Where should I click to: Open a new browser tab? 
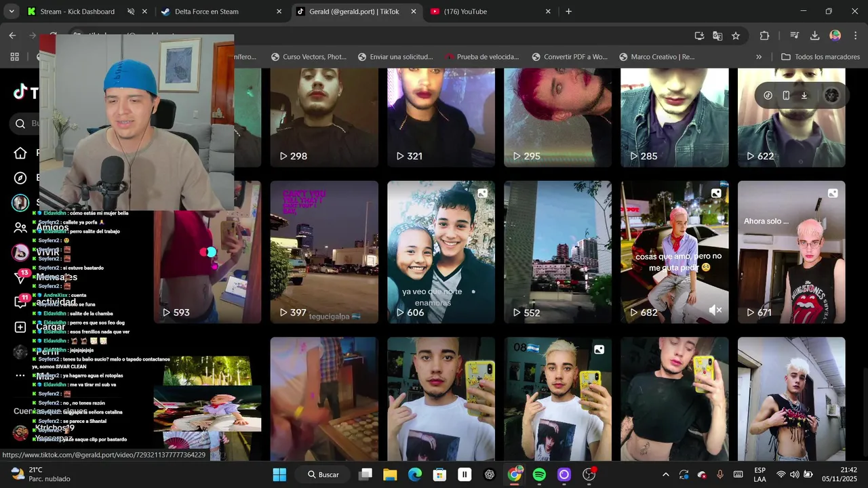click(x=568, y=12)
